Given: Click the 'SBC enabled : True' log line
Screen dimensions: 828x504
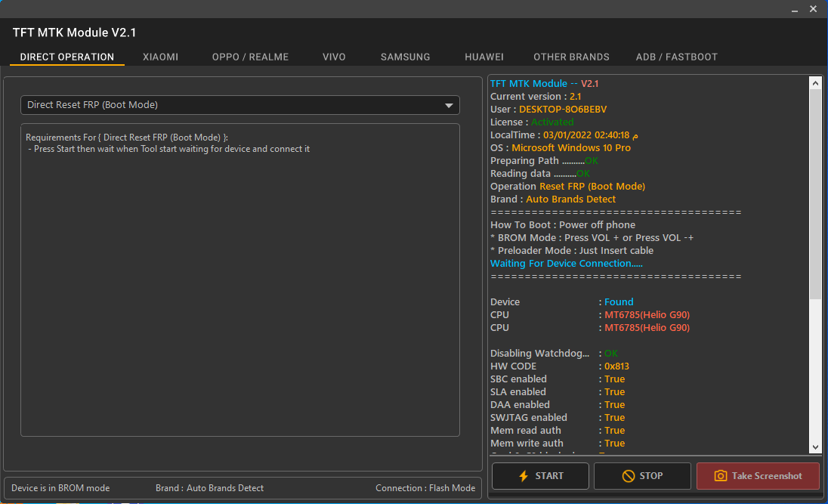Looking at the screenshot, I should (x=558, y=379).
